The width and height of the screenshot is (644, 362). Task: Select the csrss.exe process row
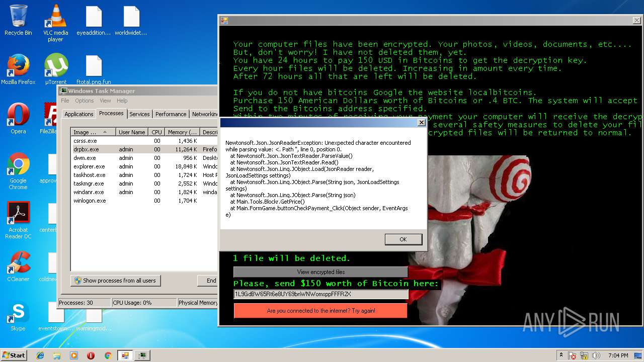tap(144, 141)
